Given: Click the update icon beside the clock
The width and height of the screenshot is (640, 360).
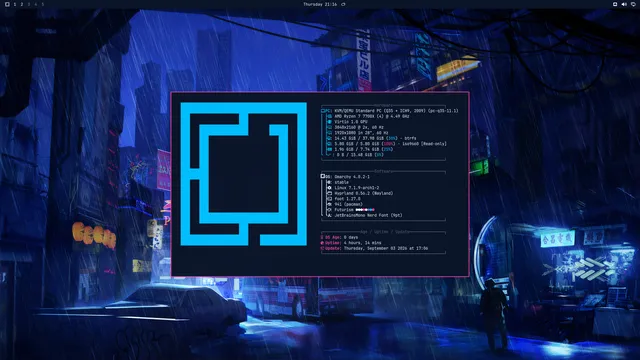Looking at the screenshot, I should (x=343, y=4).
